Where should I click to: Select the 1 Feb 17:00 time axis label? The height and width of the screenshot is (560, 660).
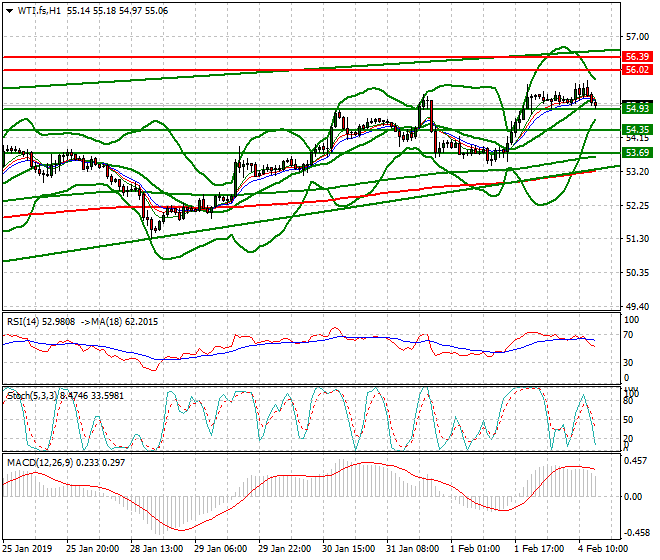539,549
